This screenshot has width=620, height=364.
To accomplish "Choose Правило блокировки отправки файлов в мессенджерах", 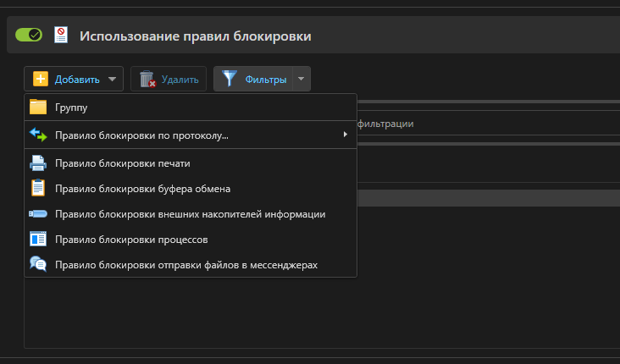I will 191,265.
